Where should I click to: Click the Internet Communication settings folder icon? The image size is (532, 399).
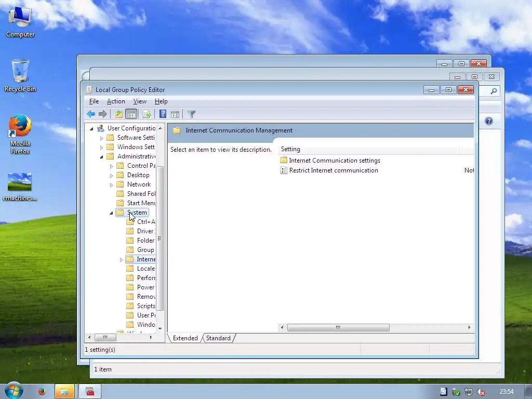tap(284, 160)
